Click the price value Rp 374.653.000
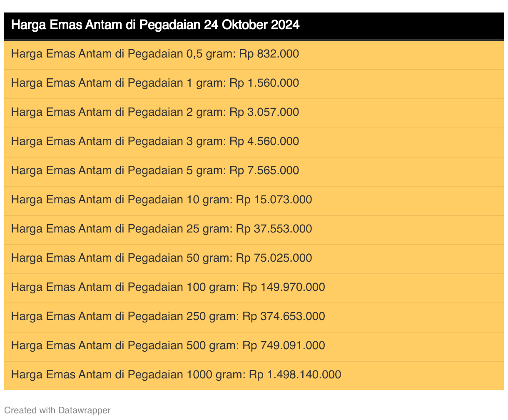Image resolution: width=508 pixels, height=420 pixels. pyautogui.click(x=284, y=317)
